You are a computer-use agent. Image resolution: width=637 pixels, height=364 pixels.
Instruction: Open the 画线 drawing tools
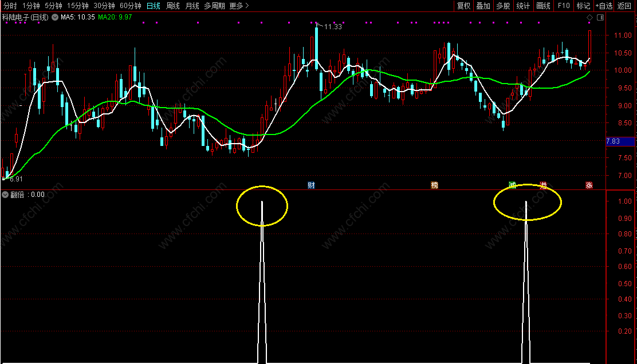543,6
